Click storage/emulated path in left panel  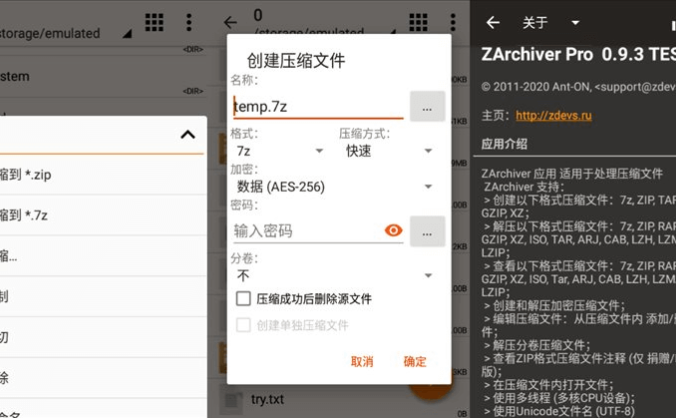click(50, 33)
